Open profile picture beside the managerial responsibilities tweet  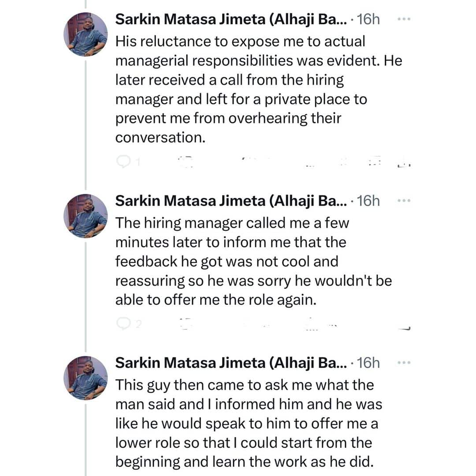point(86,35)
